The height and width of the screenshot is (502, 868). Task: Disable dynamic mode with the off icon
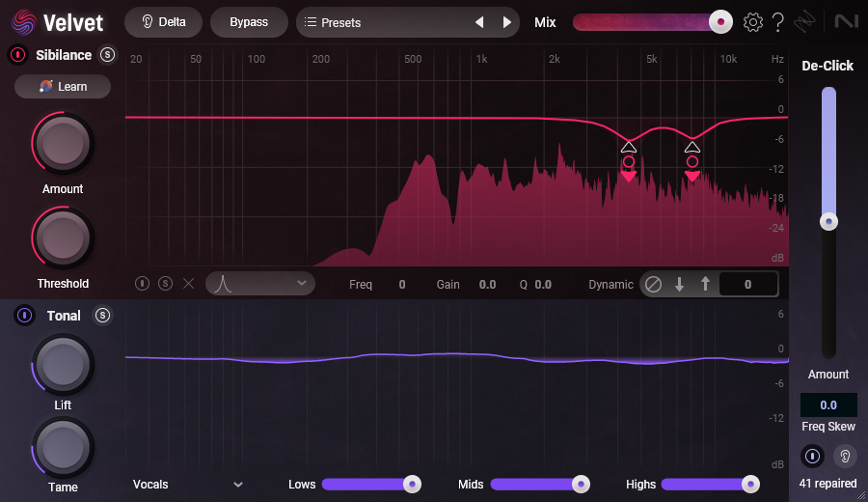pyautogui.click(x=653, y=284)
